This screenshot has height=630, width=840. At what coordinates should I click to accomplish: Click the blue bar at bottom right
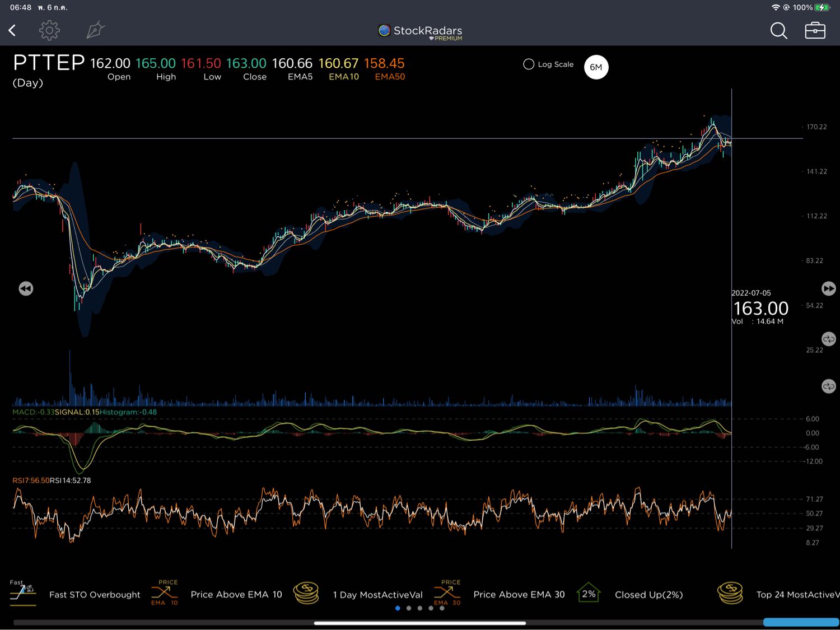pos(801,622)
